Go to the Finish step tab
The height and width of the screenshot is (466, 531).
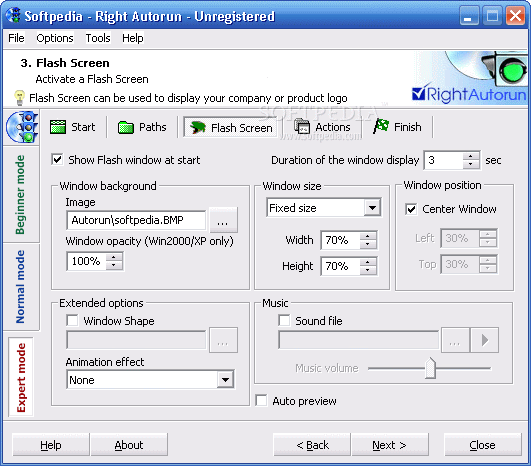point(398,127)
